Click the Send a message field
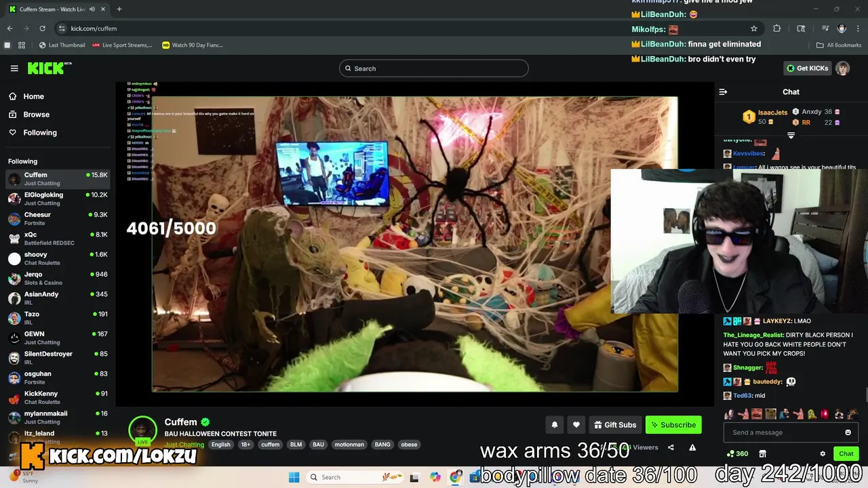 tap(785, 432)
